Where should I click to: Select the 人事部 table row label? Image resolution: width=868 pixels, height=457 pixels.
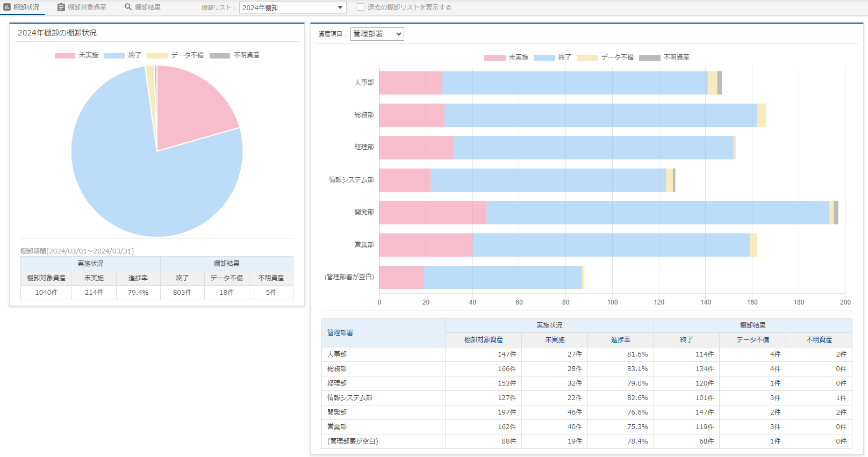[337, 354]
